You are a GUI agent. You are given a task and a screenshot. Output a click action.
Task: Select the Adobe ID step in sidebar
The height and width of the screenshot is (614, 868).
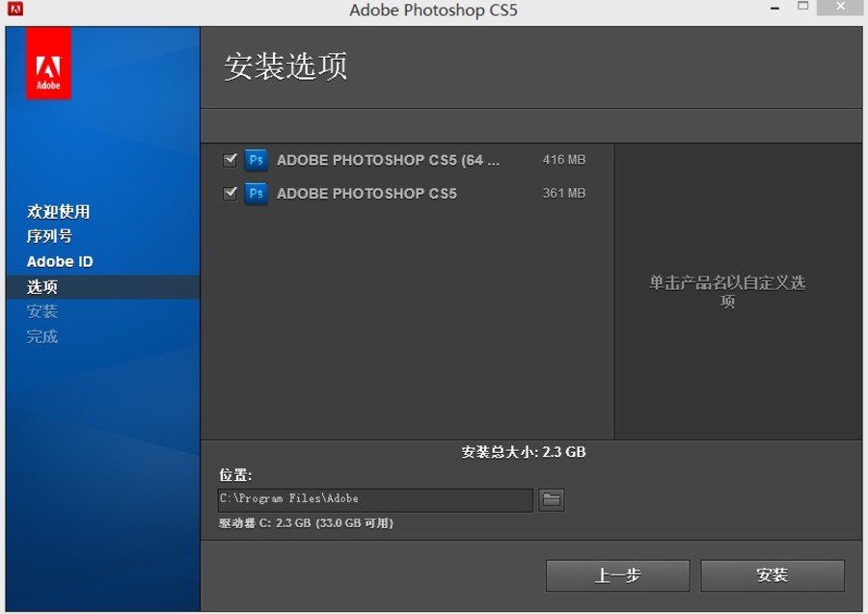60,261
